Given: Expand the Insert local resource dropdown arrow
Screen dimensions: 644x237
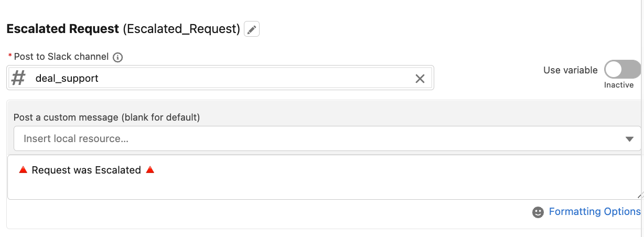Looking at the screenshot, I should pos(630,139).
